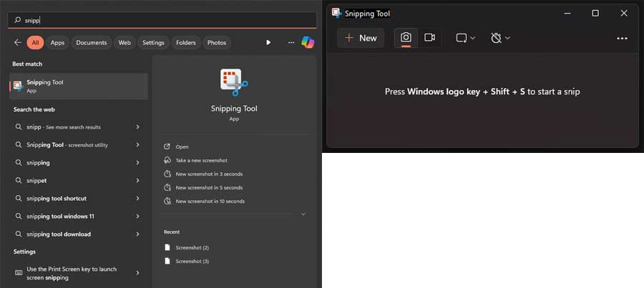Click the snipp search input field
644x288 pixels.
tap(162, 20)
